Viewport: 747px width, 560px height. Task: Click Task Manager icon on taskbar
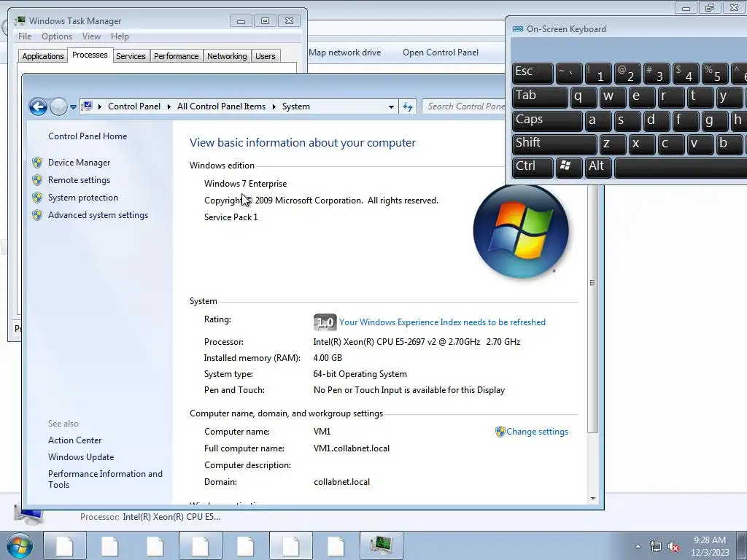click(381, 545)
